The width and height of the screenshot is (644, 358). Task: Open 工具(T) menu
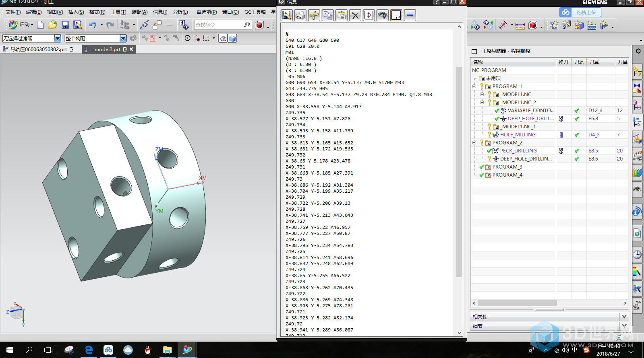118,12
